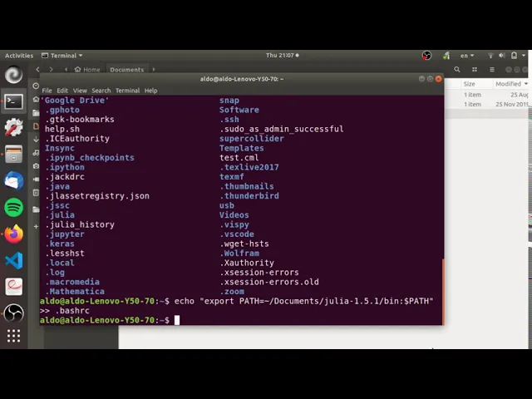Image resolution: width=532 pixels, height=399 pixels.
Task: Sort by Modified column in Files
Action: (511, 84)
